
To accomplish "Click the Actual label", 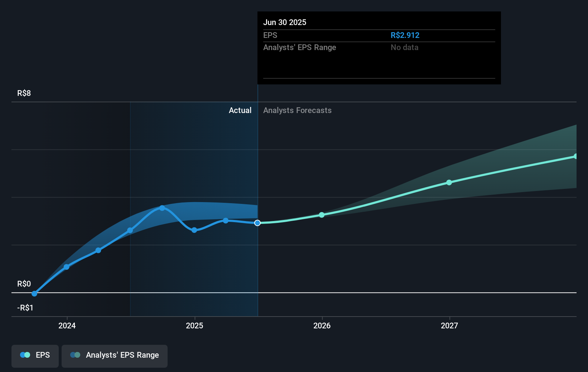I will [x=240, y=110].
